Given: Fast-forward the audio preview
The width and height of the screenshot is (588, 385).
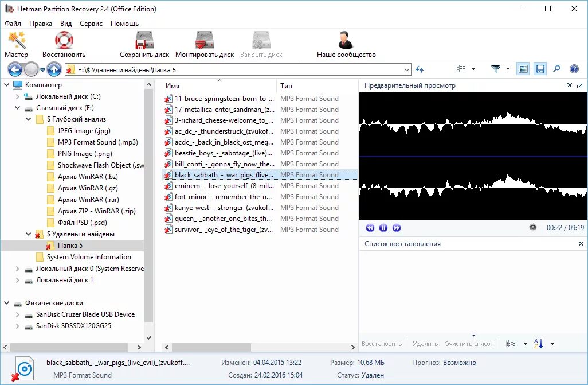Looking at the screenshot, I should click(397, 228).
